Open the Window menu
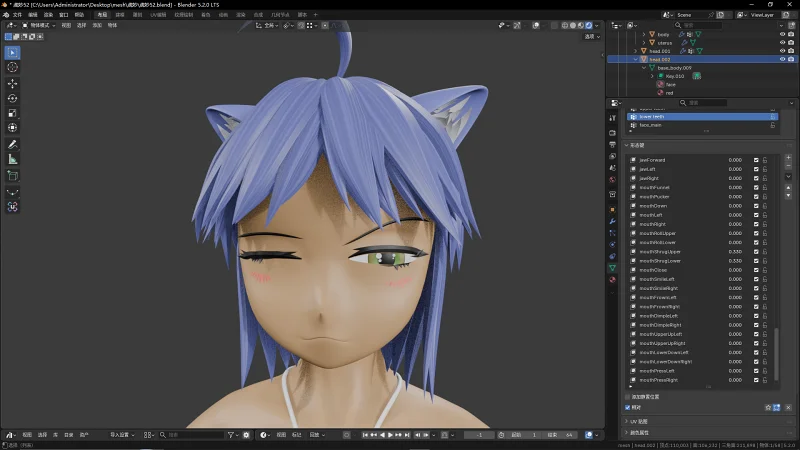Viewport: 800px width, 450px height. [64, 15]
